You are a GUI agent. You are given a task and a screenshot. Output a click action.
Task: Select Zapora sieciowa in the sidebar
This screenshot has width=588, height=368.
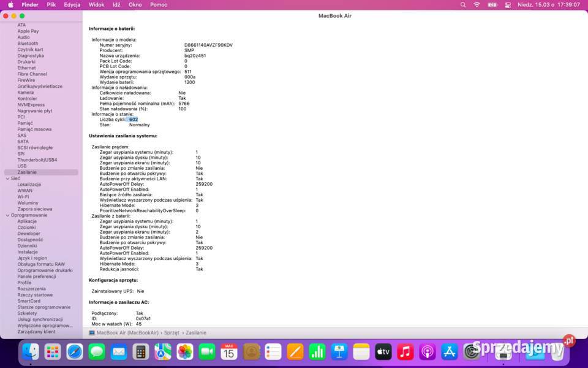point(35,209)
